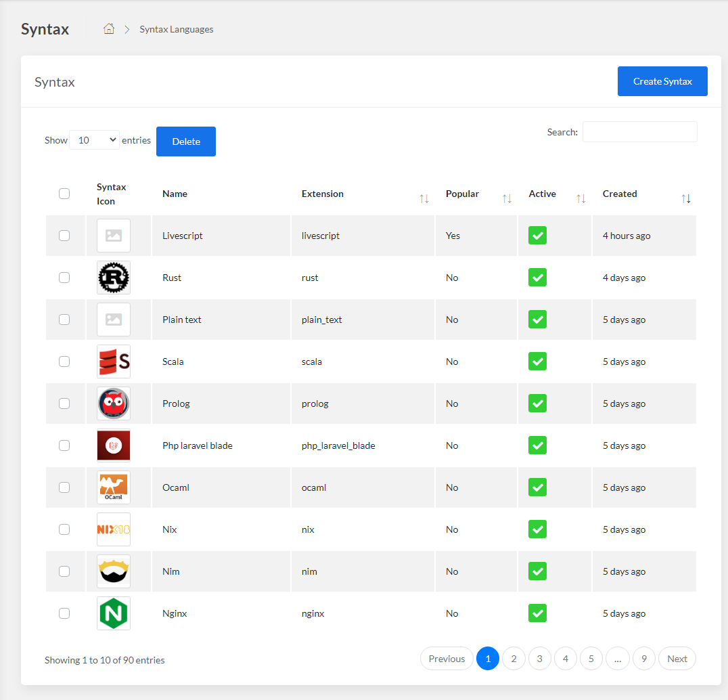Go to Next page

pyautogui.click(x=677, y=659)
